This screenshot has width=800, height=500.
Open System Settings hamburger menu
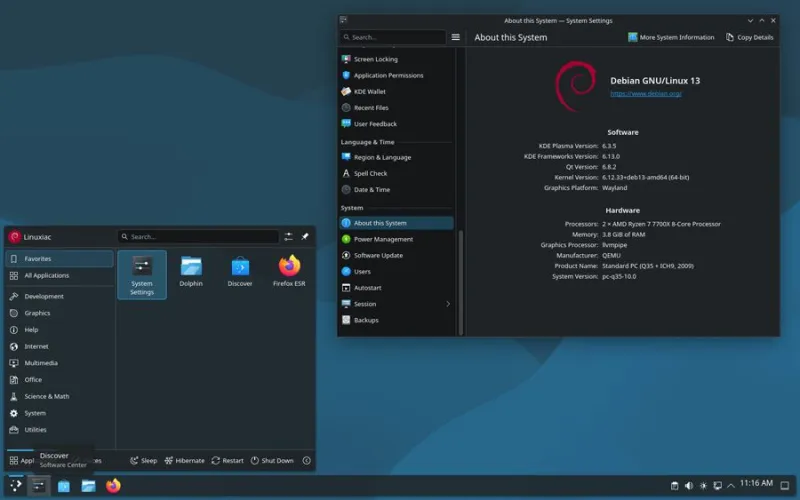[456, 37]
